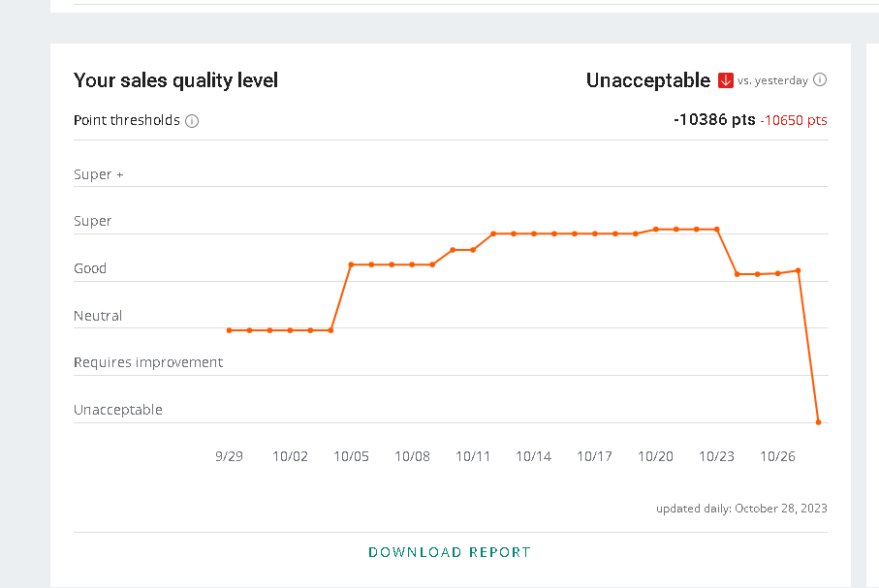The height and width of the screenshot is (588, 879).
Task: Click the 10/14 date label on the axis
Action: [x=534, y=456]
